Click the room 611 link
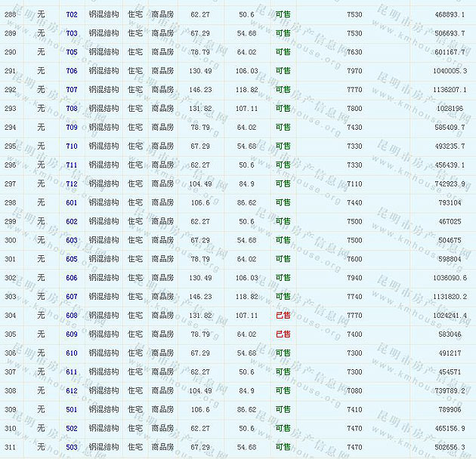Viewport: 476px width, 459px height. pos(72,371)
